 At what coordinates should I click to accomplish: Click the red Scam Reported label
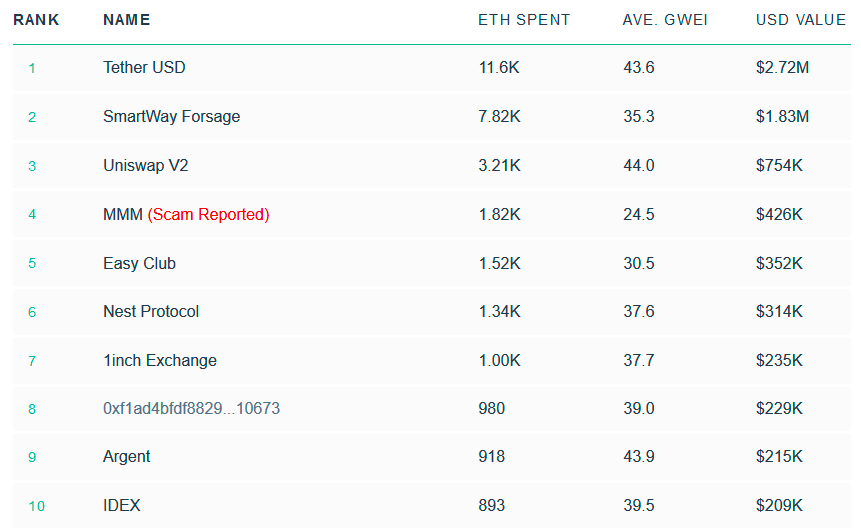coord(209,214)
